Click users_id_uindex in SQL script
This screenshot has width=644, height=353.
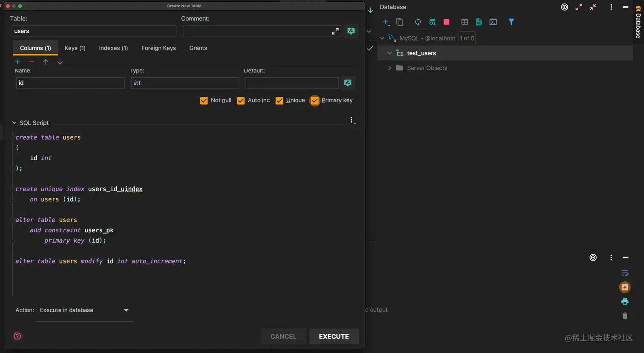pos(115,189)
